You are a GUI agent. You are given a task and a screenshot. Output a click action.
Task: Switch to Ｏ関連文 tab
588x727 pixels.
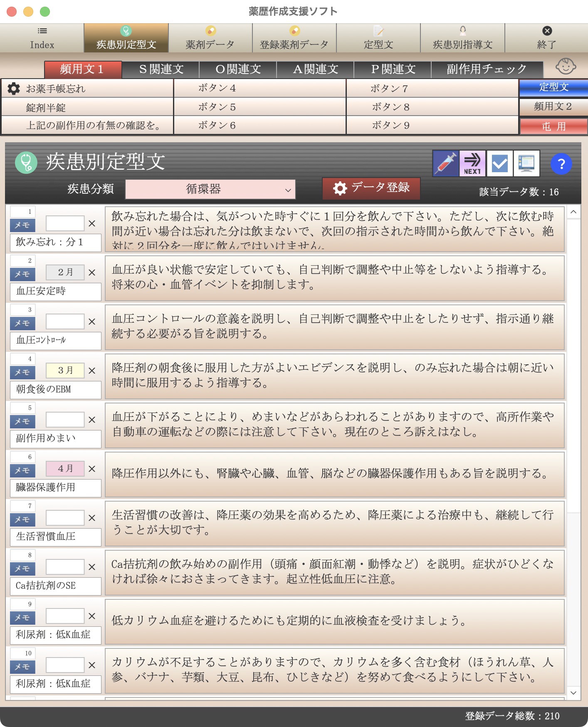238,69
